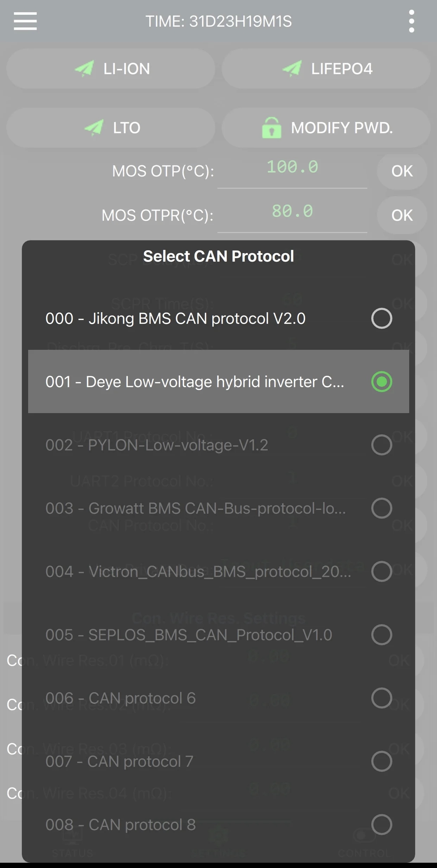Edit the MOS OTP temperature value field
This screenshot has height=868, width=437.
(x=292, y=168)
